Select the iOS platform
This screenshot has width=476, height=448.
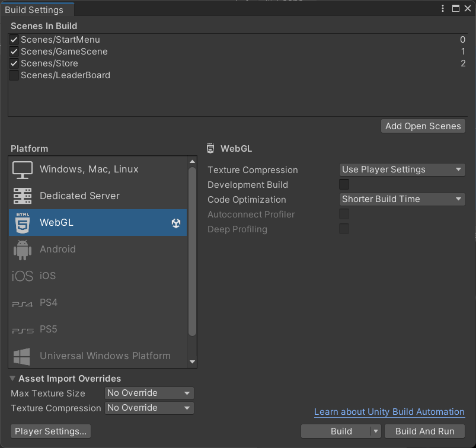tap(98, 276)
